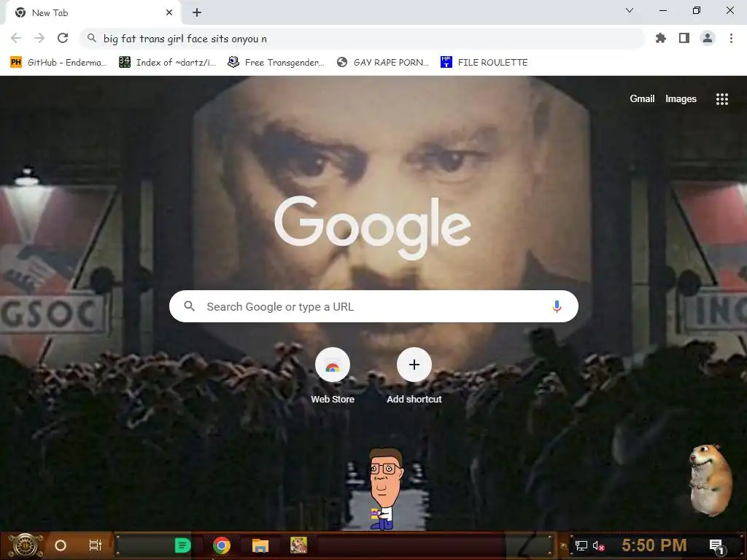Open the GitHub - Enderma... bookmark

pyautogui.click(x=58, y=63)
